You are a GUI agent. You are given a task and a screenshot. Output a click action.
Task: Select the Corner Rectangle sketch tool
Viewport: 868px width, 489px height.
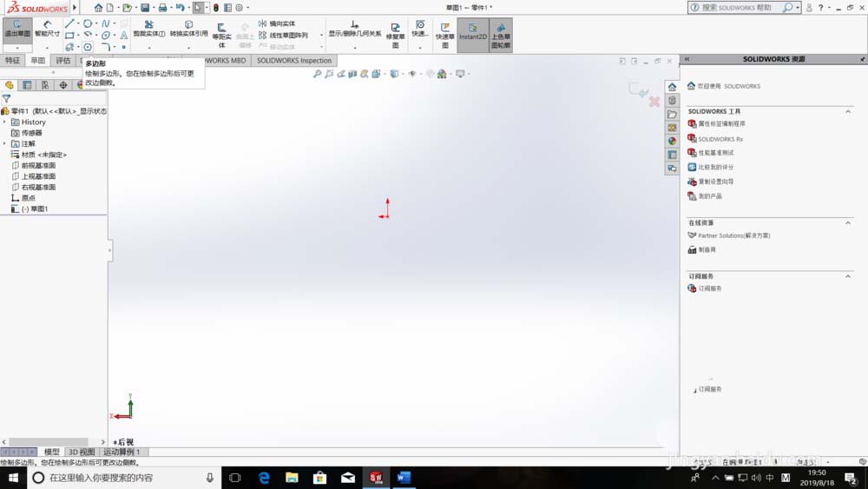[69, 36]
